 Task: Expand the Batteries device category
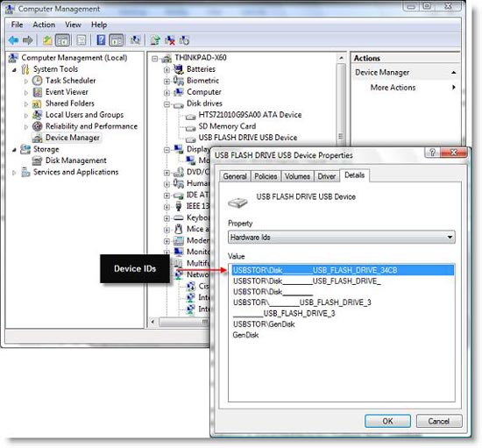tap(167, 70)
